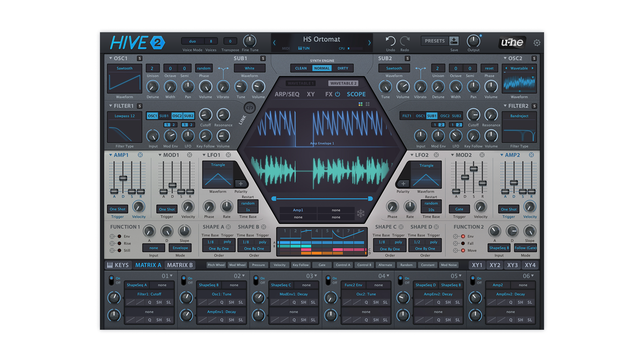Toggle Matrix A slot 01 On/Off switch
Viewport: 644px width, 362px height.
click(x=111, y=280)
